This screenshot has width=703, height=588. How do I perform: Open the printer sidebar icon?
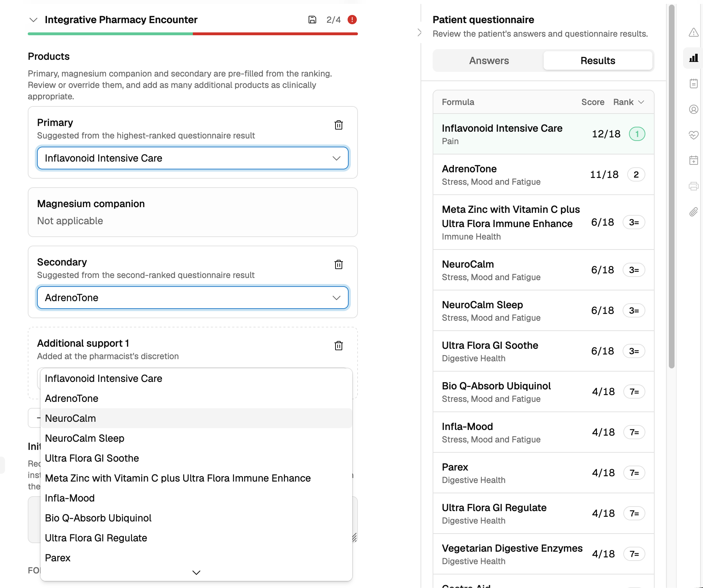click(x=693, y=186)
